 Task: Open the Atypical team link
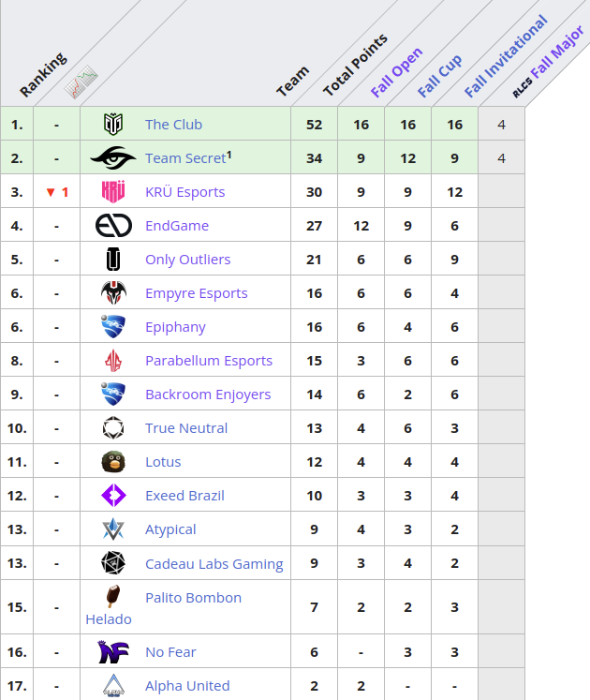[x=170, y=529]
